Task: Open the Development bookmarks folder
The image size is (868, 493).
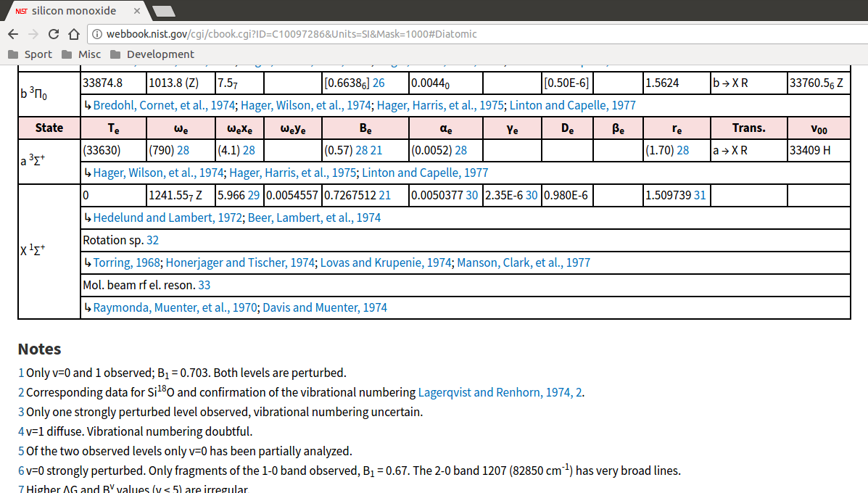Action: coord(152,54)
